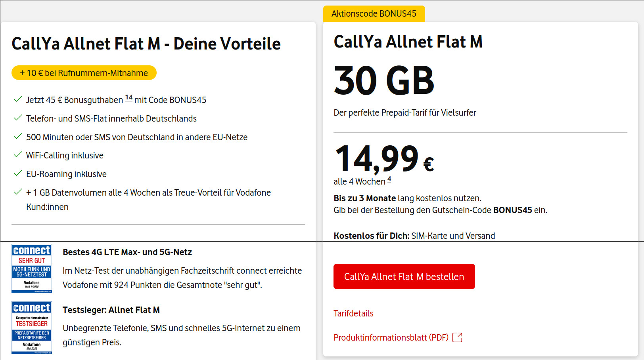Click checkmark beside 45 € Bonusguthaben
Viewport: 644px width, 360px height.
(17, 99)
